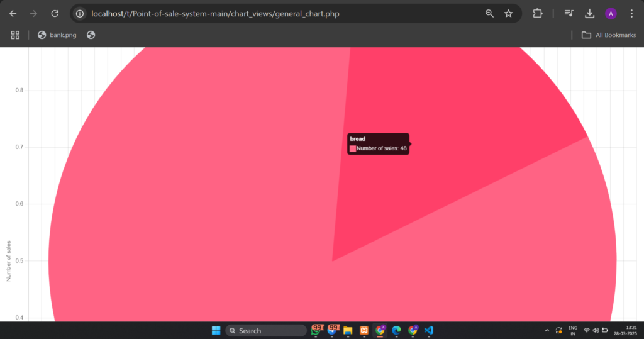The image size is (644, 339).
Task: Show browser downloads
Action: pyautogui.click(x=590, y=14)
